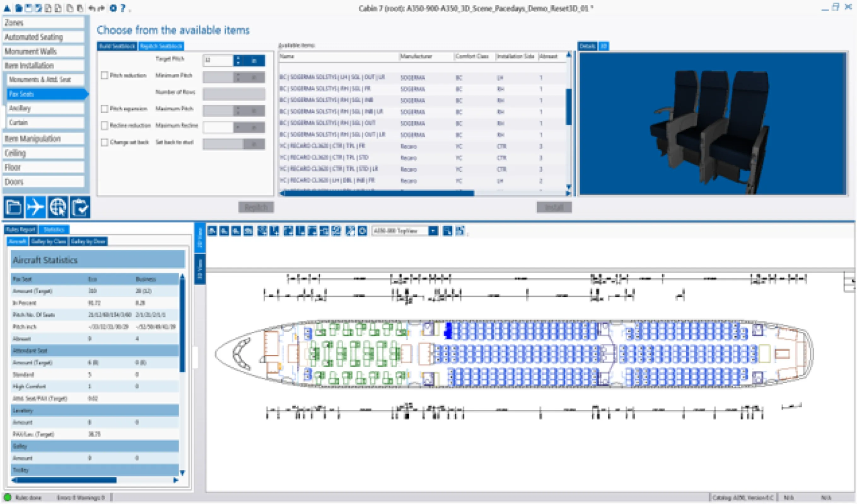Click the help question mark icon
857x504 pixels.
(x=123, y=8)
